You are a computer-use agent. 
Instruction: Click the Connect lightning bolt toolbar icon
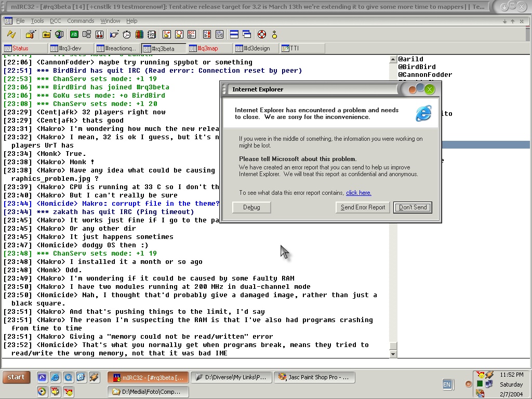coord(11,35)
